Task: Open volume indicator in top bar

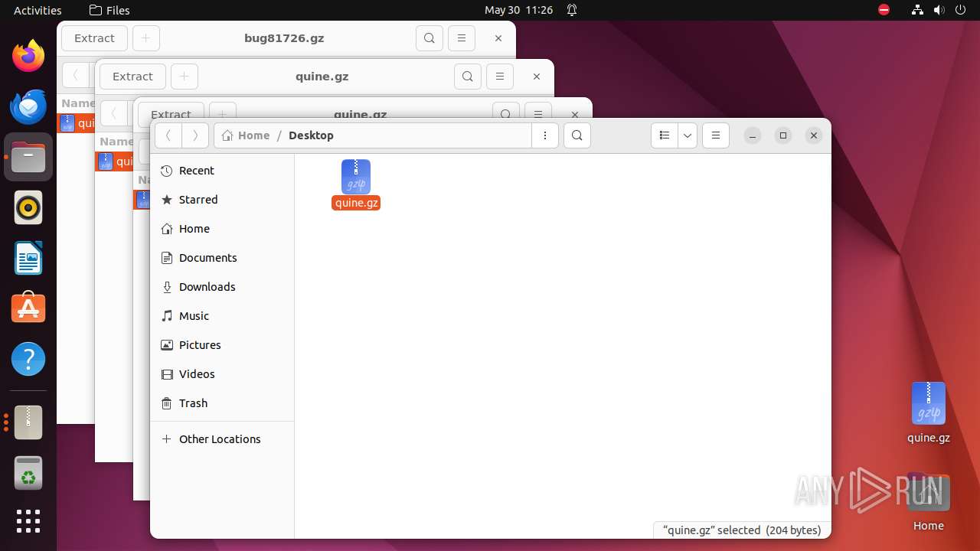Action: (x=940, y=10)
